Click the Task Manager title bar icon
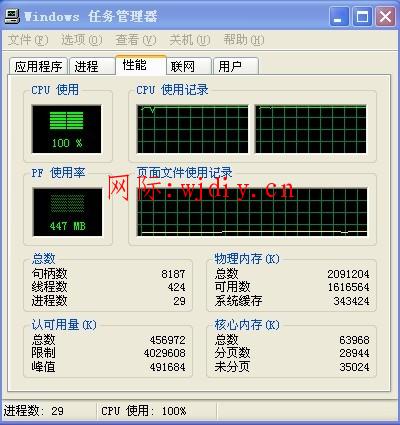This screenshot has height=425, width=400. pyautogui.click(x=12, y=16)
